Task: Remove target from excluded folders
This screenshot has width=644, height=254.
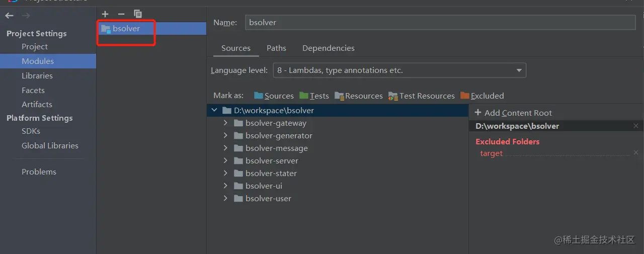Action: 636,153
